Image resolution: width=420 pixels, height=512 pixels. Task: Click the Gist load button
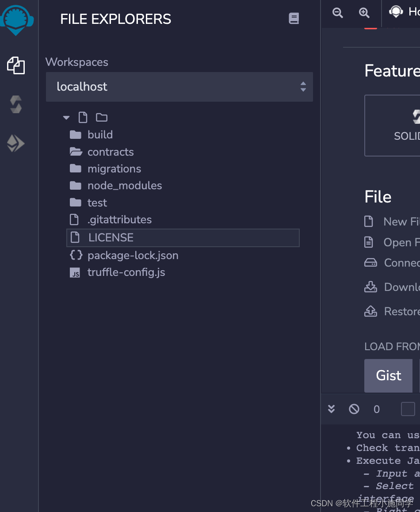388,375
